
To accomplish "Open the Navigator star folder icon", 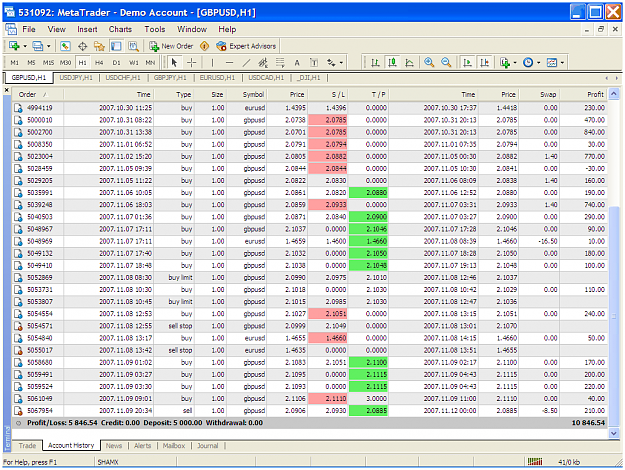I will 99,46.
